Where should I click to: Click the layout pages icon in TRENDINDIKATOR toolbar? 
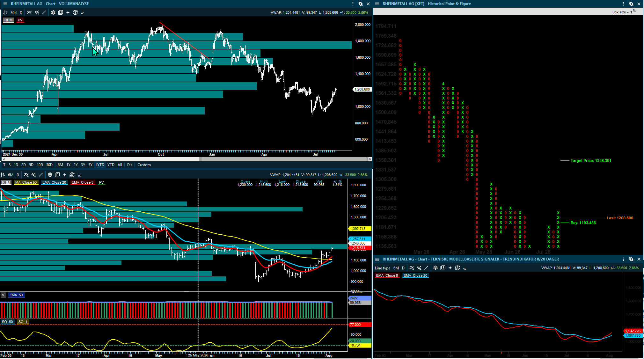(x=443, y=268)
